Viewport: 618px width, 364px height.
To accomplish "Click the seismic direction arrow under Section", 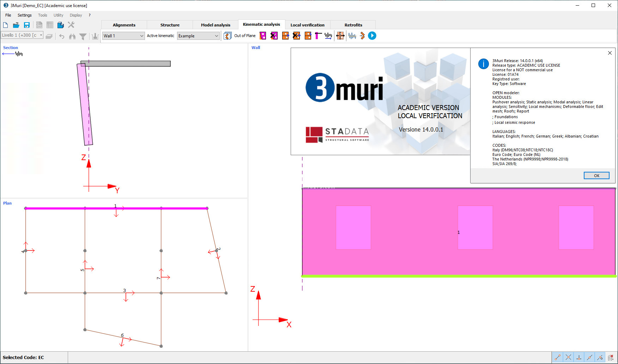I will (12, 54).
